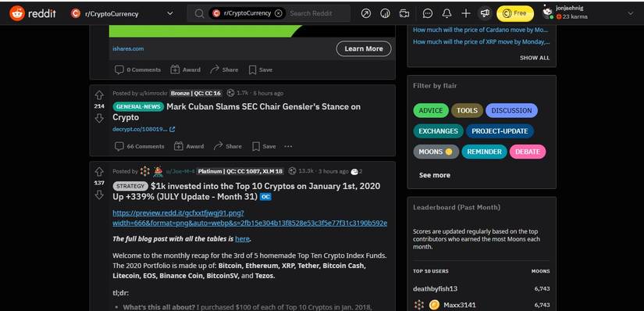Open the u/Joe-M-4 user profile
The height and width of the screenshot is (311, 644).
tap(180, 171)
